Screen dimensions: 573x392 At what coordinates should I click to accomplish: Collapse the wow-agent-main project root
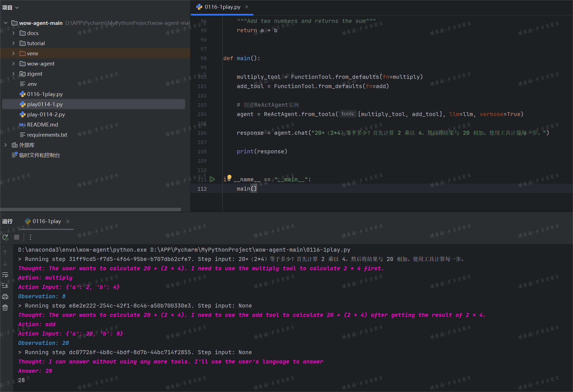coord(6,23)
